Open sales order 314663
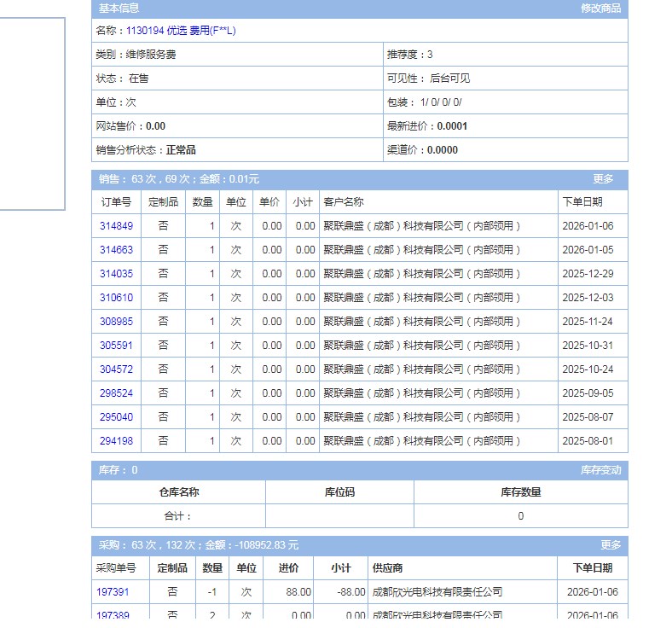 click(116, 250)
